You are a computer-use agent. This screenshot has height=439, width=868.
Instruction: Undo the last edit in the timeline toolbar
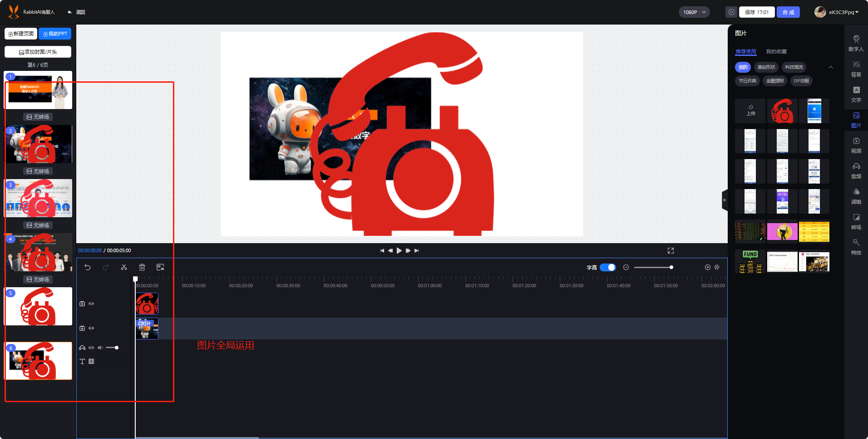(x=88, y=267)
